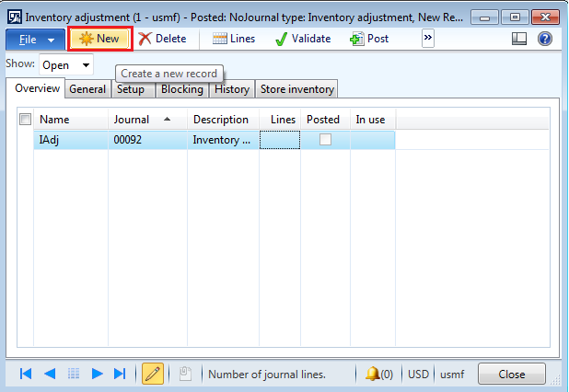
Task: Sort grid by Name column header
Action: point(71,120)
